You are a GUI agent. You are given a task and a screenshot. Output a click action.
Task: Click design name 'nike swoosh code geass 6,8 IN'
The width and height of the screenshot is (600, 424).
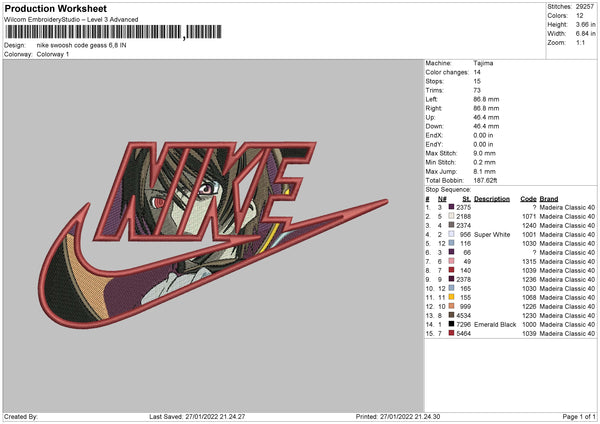(x=82, y=45)
